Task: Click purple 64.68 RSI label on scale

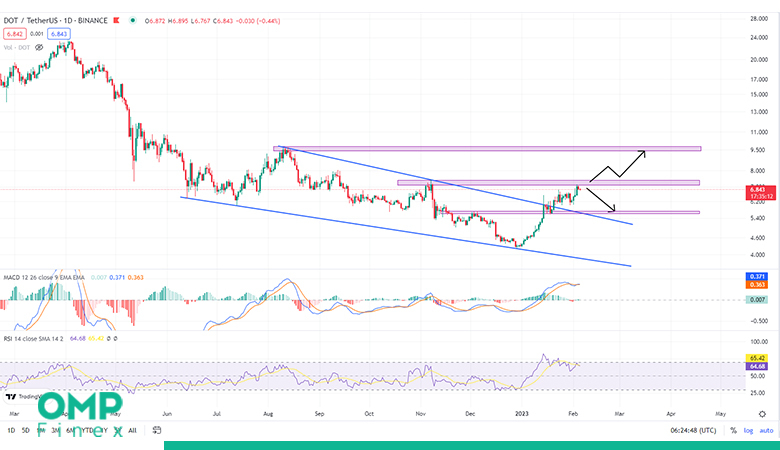Action: [757, 366]
